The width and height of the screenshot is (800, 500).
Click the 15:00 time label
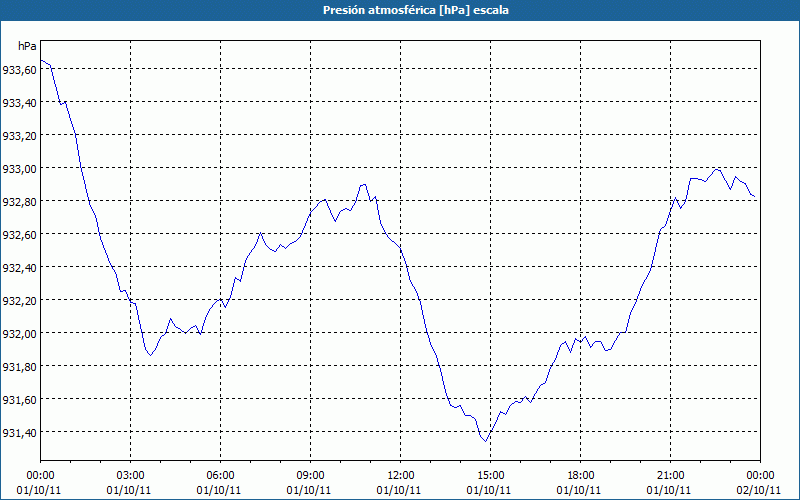pyautogui.click(x=490, y=476)
